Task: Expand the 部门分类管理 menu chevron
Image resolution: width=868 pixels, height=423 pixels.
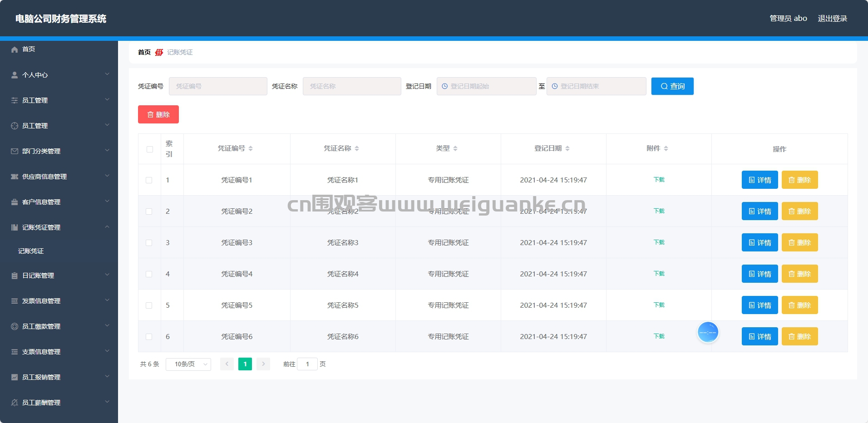Action: (x=107, y=150)
